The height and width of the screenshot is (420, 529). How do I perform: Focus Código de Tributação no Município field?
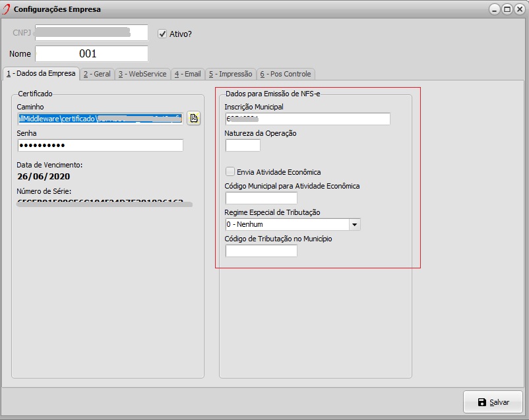(261, 251)
